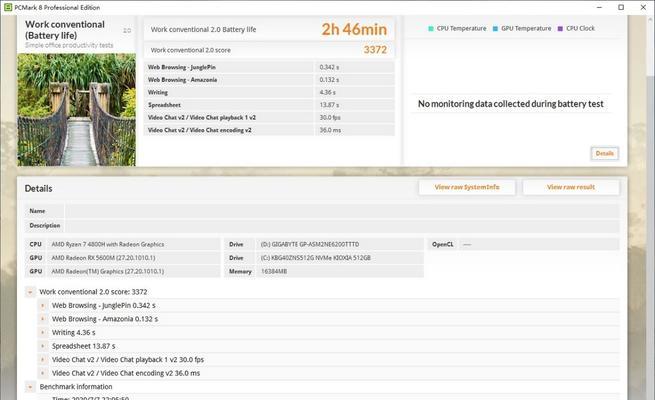Click Web Browsing - JunglePin table row
655x400 pixels.
click(x=269, y=67)
